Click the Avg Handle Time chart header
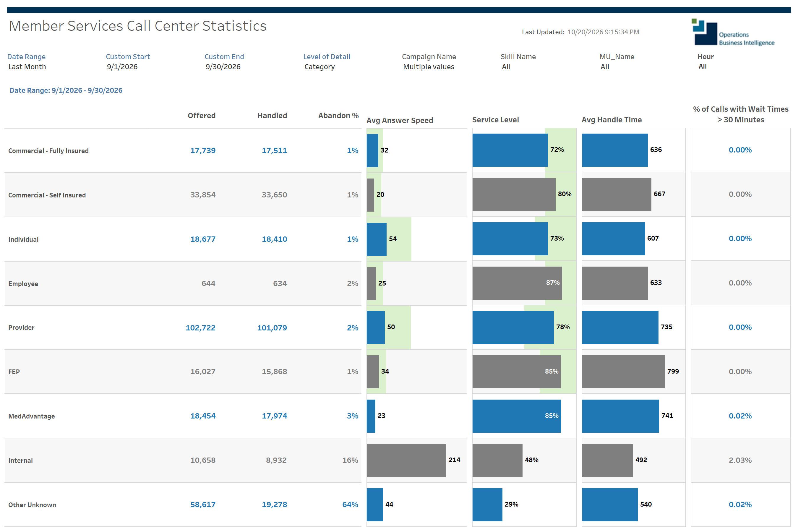The width and height of the screenshot is (798, 532). pyautogui.click(x=612, y=120)
